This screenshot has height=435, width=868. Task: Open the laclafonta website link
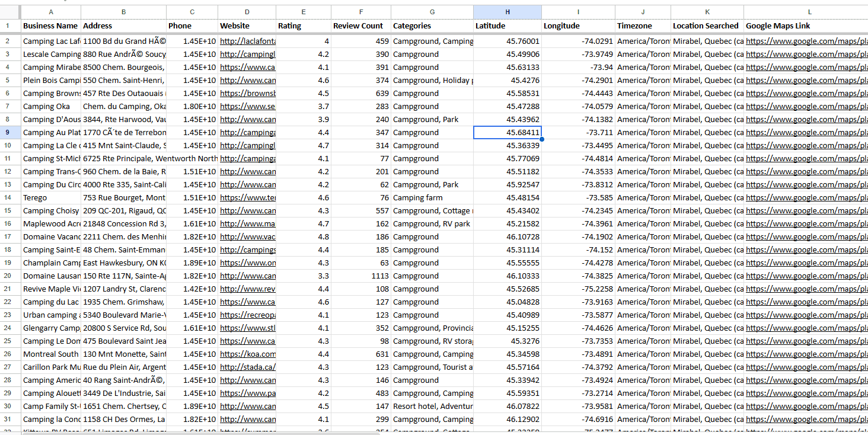click(248, 41)
